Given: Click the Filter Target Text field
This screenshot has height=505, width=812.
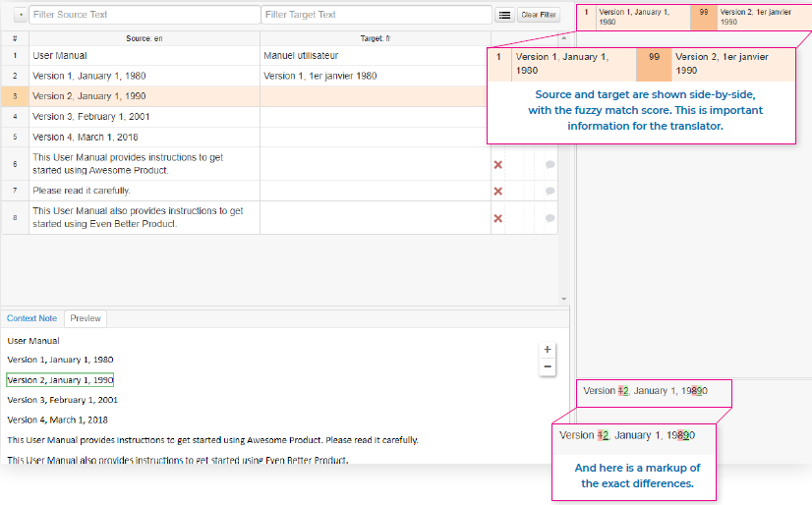Looking at the screenshot, I should click(x=376, y=15).
